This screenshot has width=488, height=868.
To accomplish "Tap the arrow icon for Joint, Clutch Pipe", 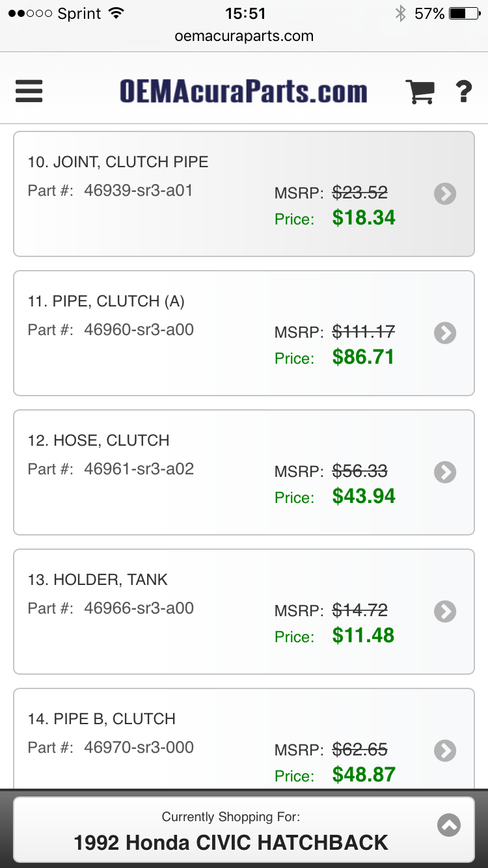I will [x=445, y=194].
